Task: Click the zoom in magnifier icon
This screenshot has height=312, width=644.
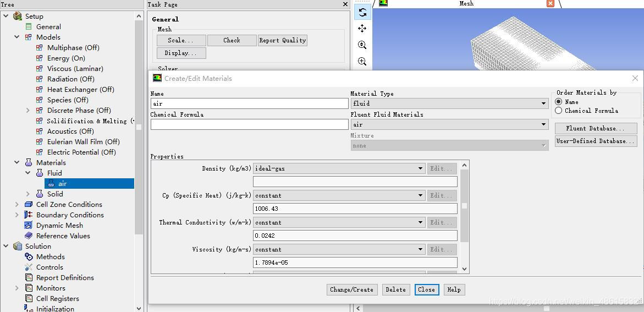Action: pos(362,45)
